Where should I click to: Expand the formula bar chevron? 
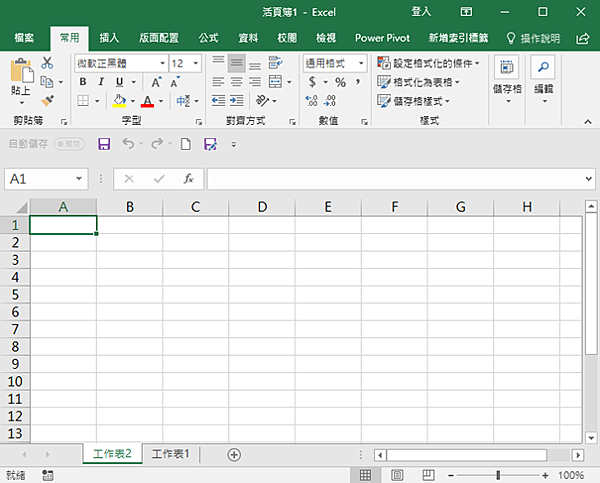(589, 179)
